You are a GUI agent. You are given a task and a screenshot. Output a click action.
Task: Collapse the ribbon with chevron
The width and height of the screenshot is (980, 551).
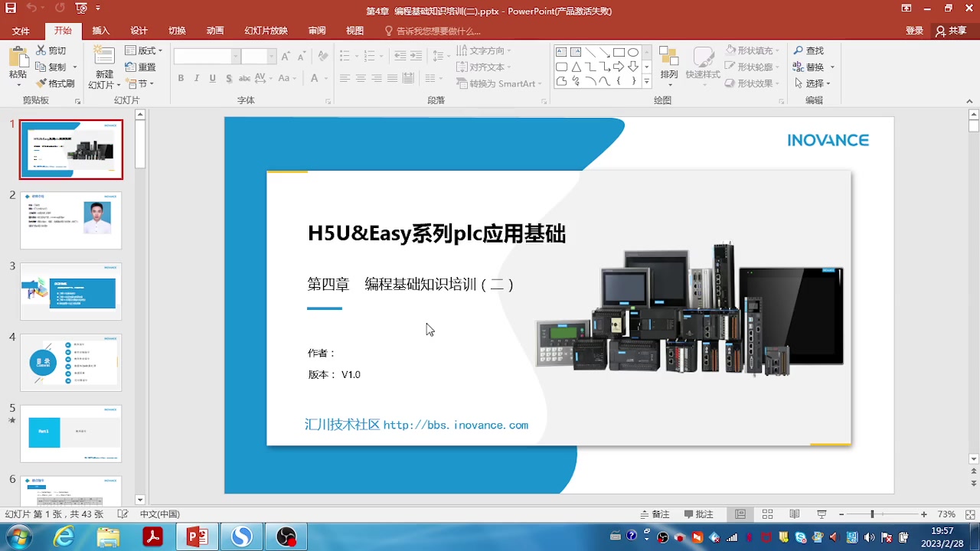pyautogui.click(x=970, y=100)
